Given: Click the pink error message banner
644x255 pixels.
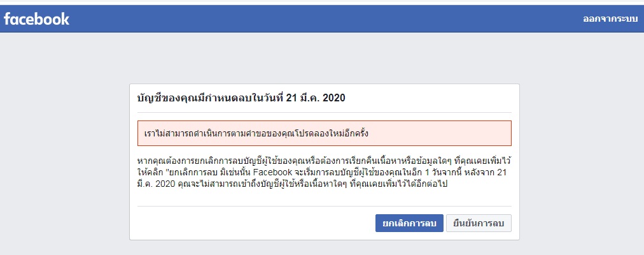Looking at the screenshot, I should point(324,133).
